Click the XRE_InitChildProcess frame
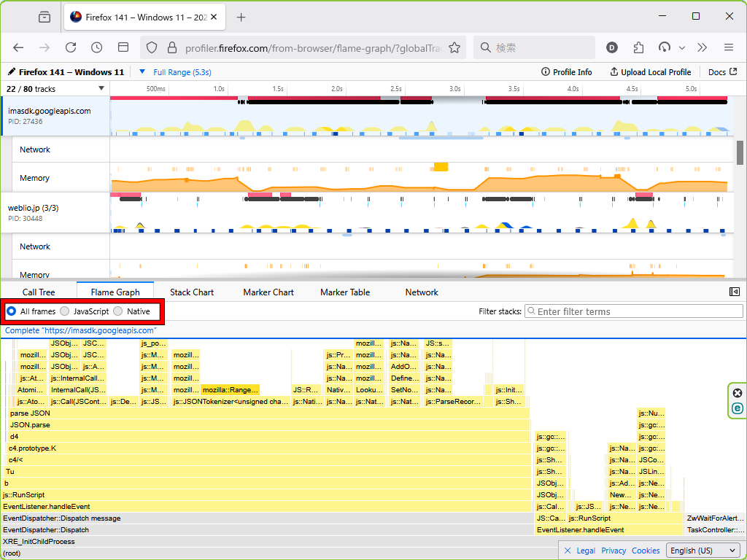The width and height of the screenshot is (747, 560). (279, 542)
